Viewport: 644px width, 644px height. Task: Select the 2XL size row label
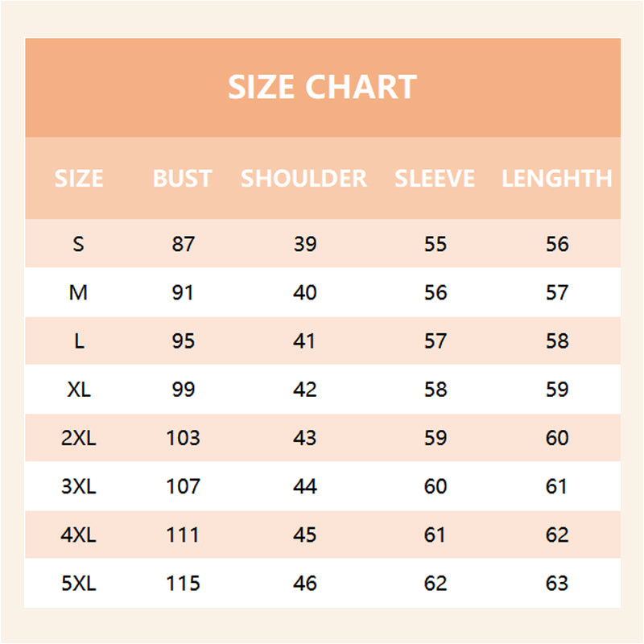79,438
